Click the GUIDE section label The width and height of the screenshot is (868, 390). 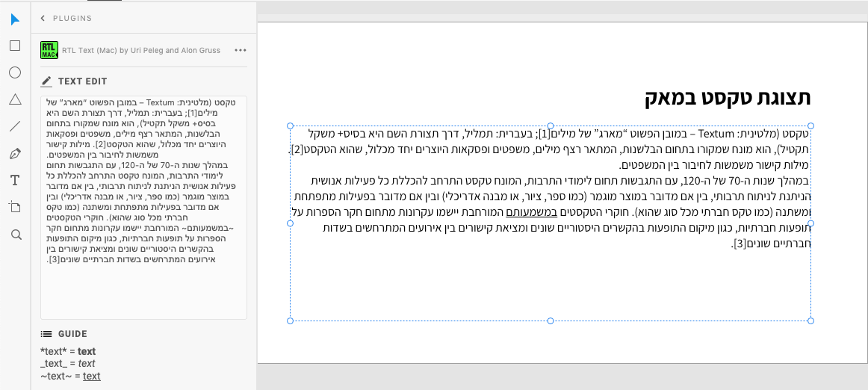click(x=72, y=334)
